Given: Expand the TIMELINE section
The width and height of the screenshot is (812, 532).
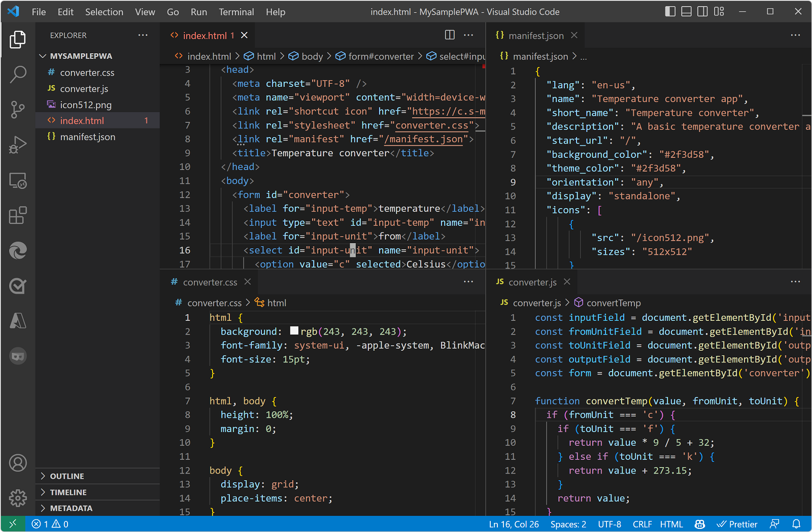Looking at the screenshot, I should (68, 492).
